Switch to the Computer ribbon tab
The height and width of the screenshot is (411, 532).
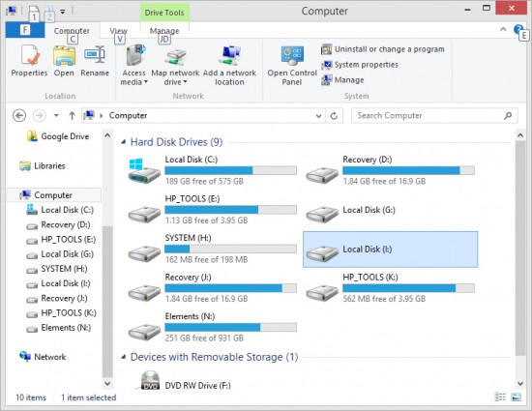[x=72, y=31]
